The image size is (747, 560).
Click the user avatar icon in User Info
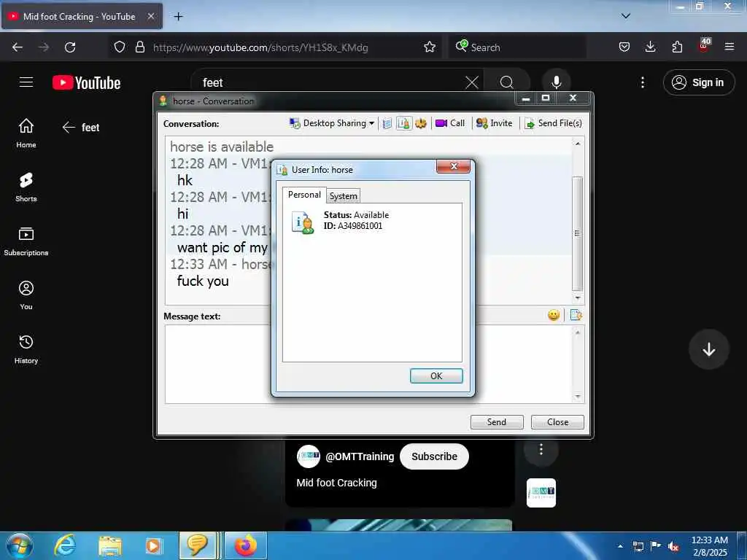tap(303, 223)
